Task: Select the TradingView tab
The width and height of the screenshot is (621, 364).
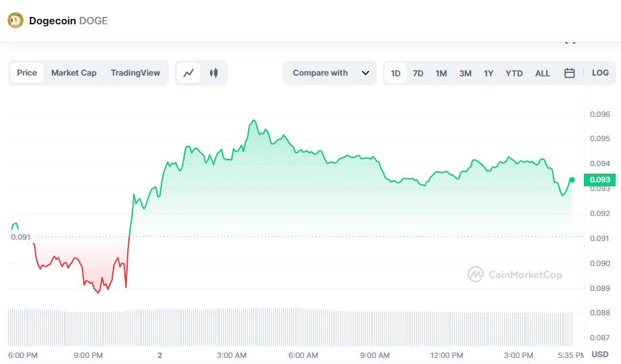Action: point(135,73)
